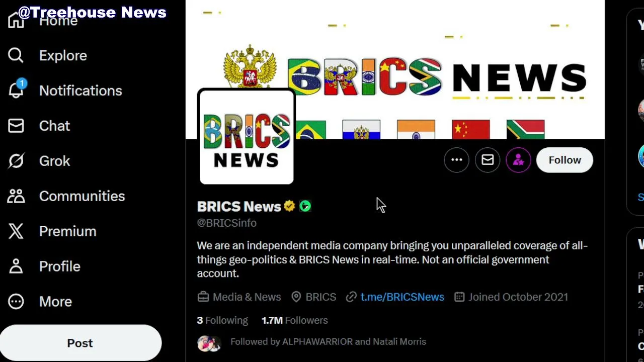View the 3 Following list
The image size is (644, 362).
click(x=222, y=320)
